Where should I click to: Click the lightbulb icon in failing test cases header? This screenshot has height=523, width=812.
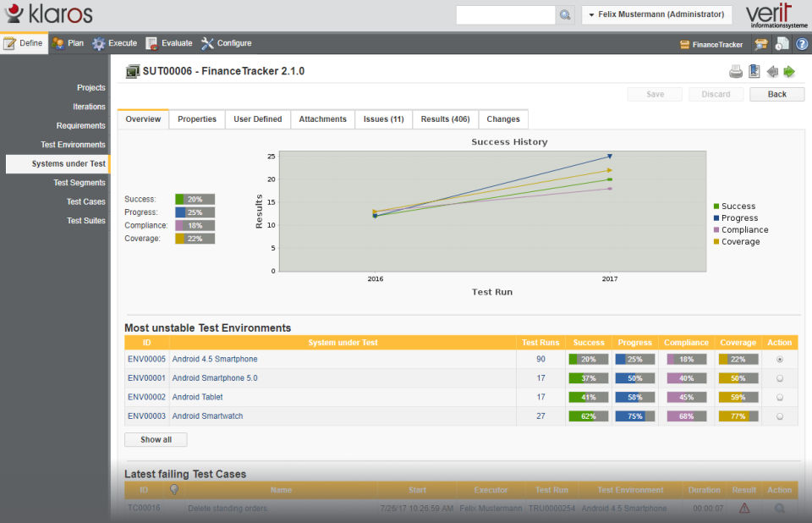pos(174,489)
